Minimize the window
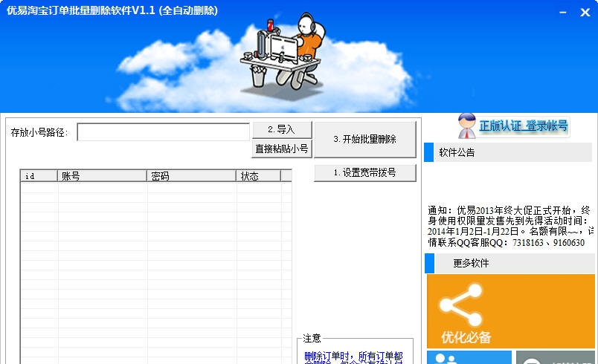The image size is (598, 364). click(x=563, y=13)
